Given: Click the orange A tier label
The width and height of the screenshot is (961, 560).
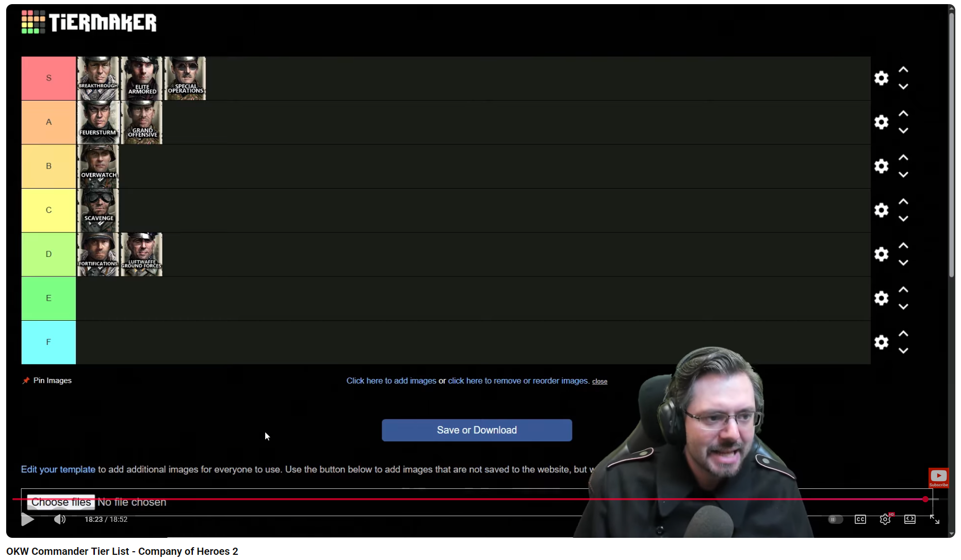Looking at the screenshot, I should tap(48, 122).
